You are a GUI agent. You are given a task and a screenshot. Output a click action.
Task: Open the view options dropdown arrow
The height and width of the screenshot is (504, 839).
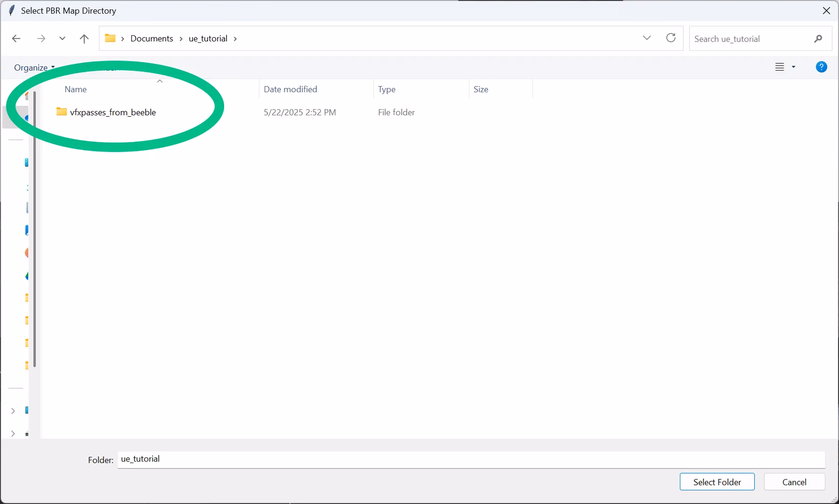point(794,67)
